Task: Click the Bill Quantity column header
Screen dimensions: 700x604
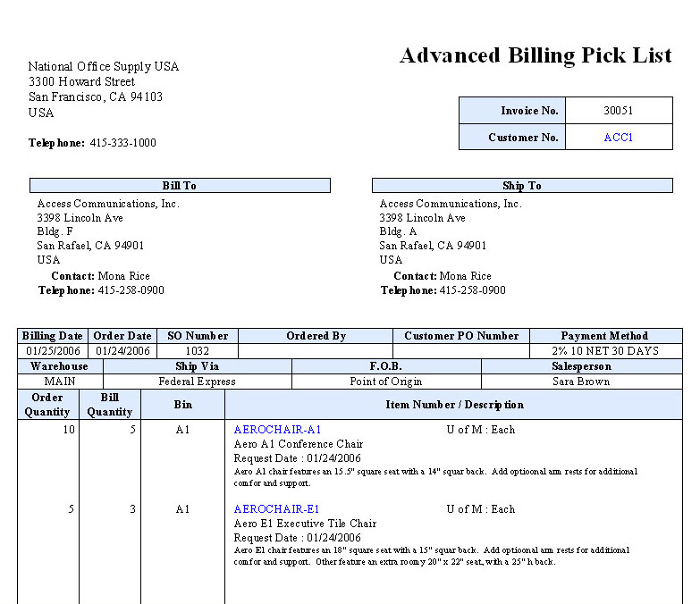Action: pos(109,405)
